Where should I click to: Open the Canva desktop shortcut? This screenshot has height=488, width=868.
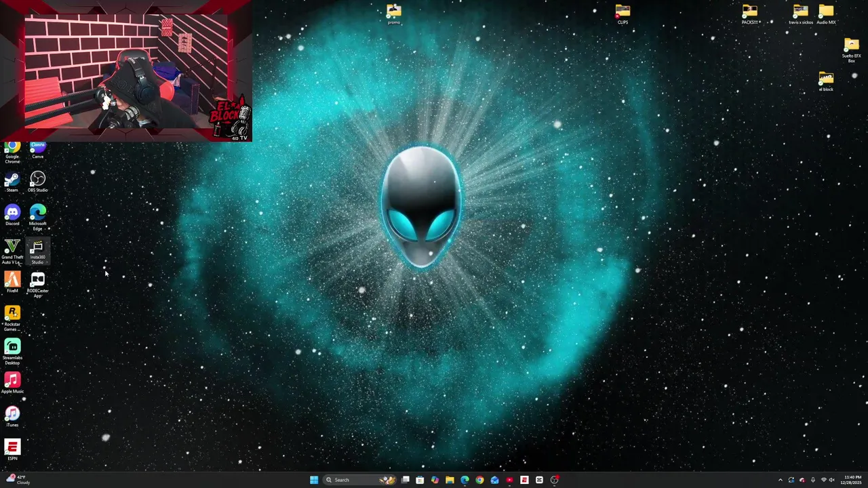(x=37, y=150)
